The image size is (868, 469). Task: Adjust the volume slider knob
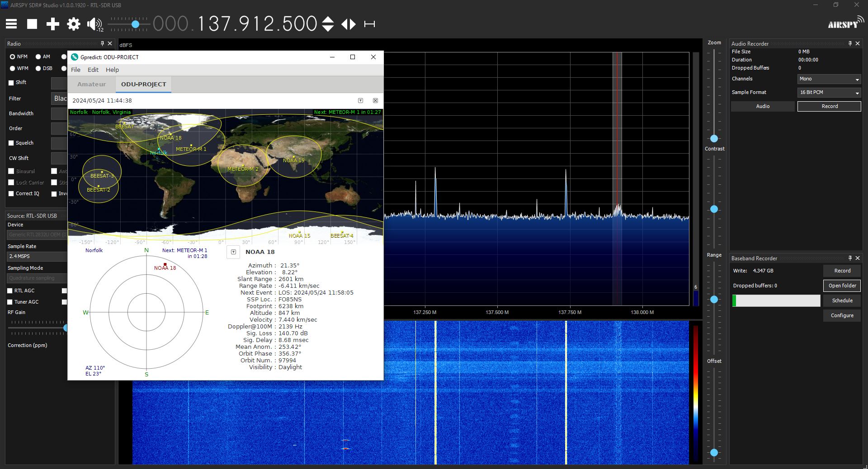(135, 24)
